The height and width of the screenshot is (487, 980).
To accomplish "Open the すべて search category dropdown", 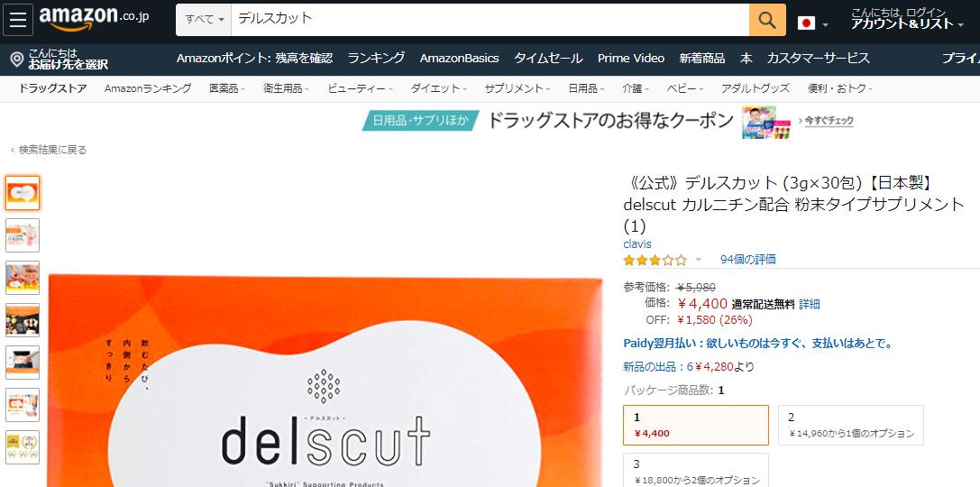I will (x=204, y=20).
